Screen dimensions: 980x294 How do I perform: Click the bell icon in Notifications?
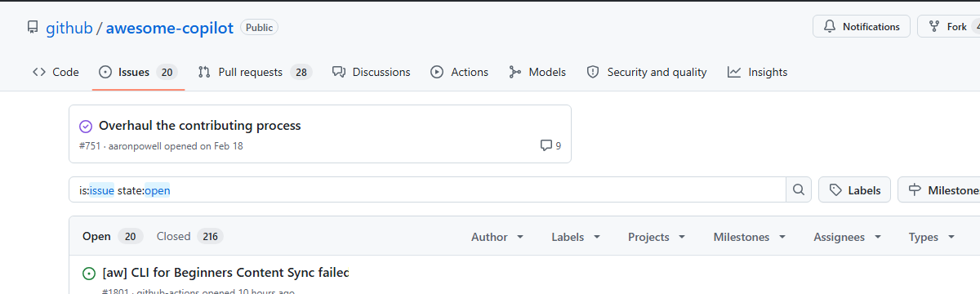[x=830, y=27]
